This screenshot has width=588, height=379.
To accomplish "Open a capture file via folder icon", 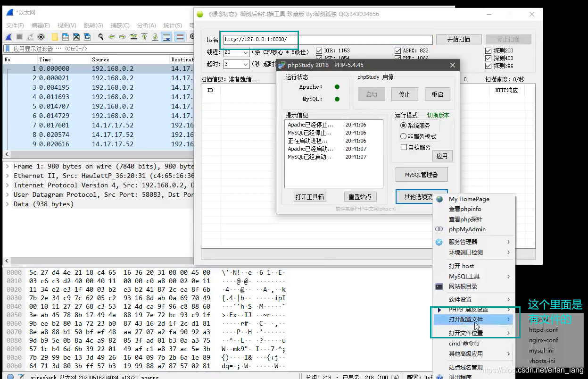I will pyautogui.click(x=55, y=36).
